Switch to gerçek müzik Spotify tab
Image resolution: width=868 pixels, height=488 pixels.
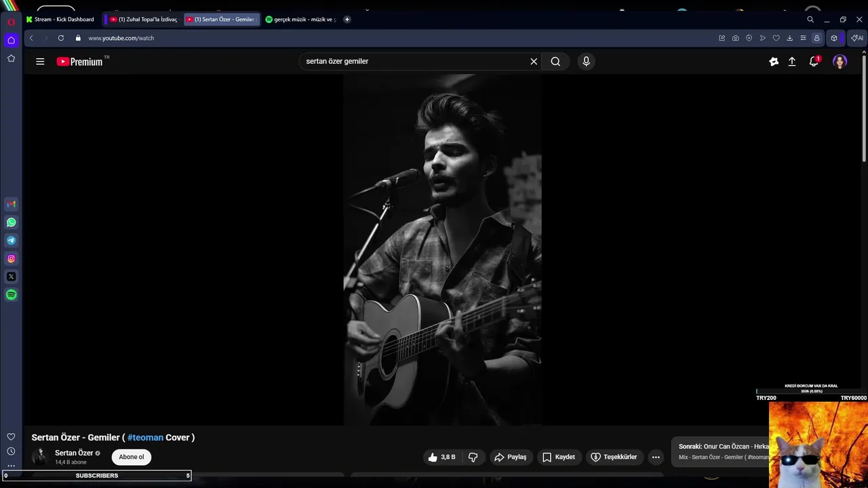[300, 20]
